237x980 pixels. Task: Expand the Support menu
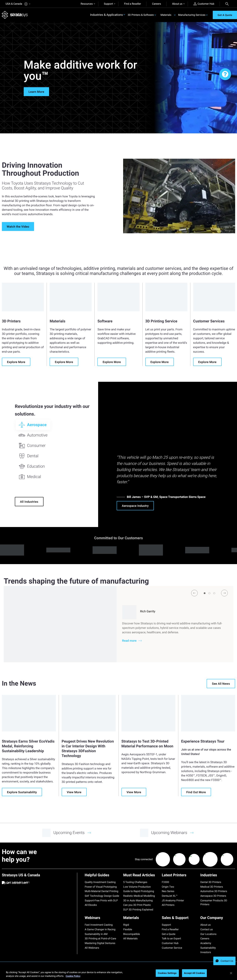109,4
